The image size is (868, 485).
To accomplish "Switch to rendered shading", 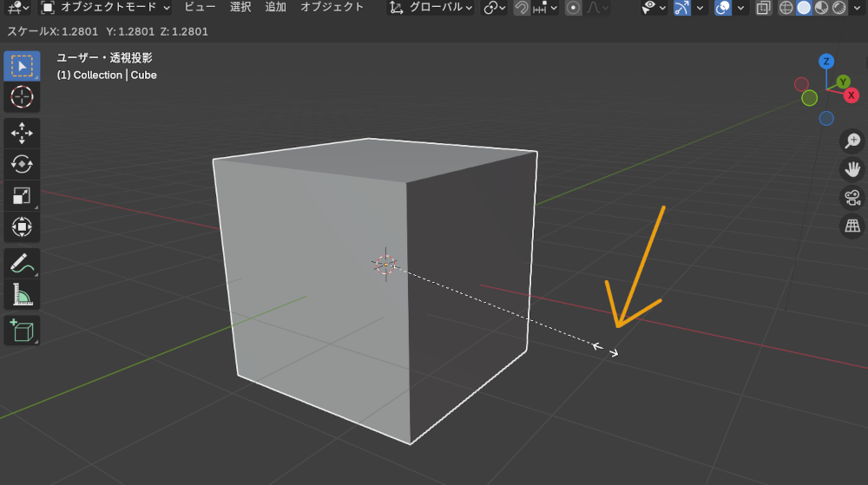I will tap(839, 8).
